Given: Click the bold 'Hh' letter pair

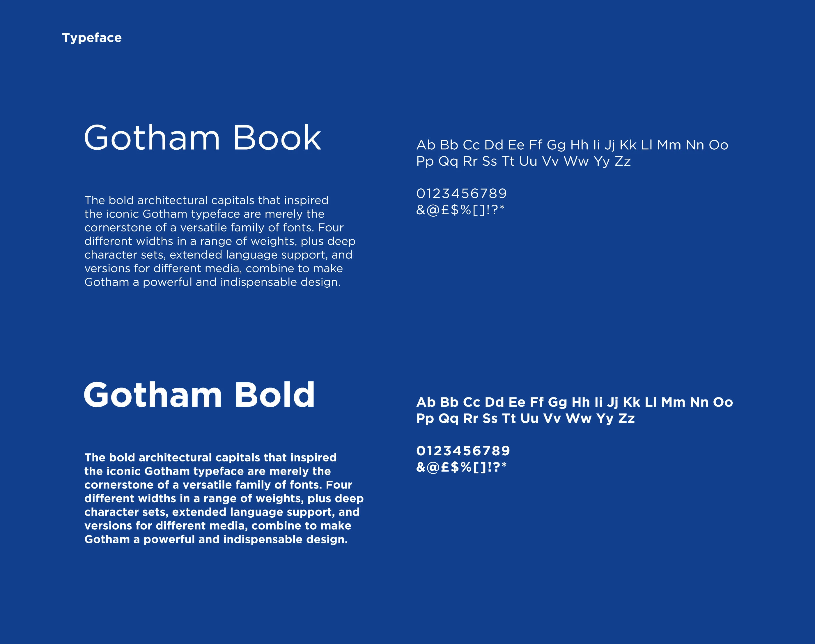Looking at the screenshot, I should pos(580,402).
